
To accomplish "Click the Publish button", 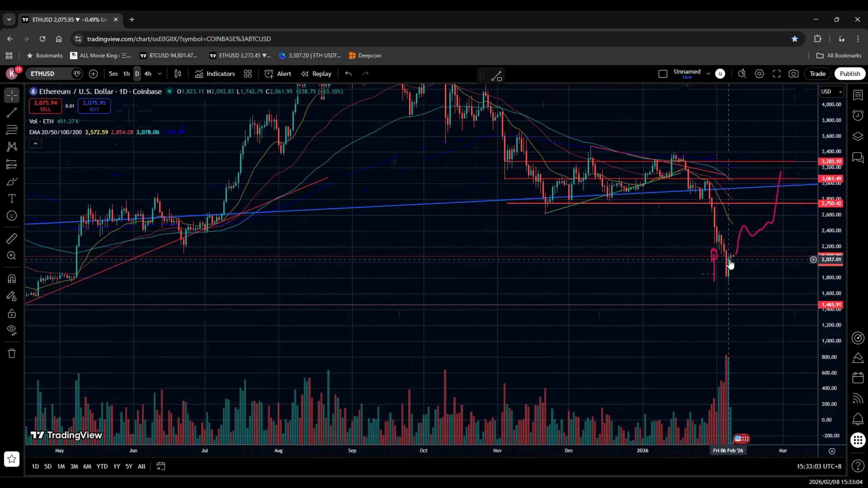I will 850,74.
